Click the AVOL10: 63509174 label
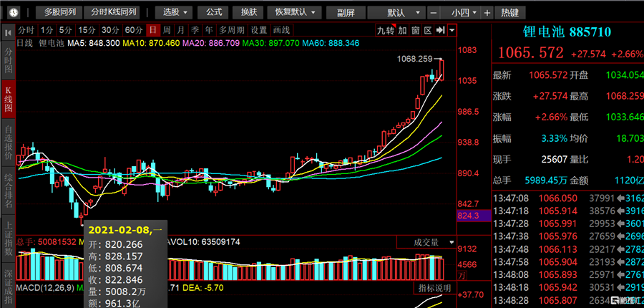 coord(204,242)
